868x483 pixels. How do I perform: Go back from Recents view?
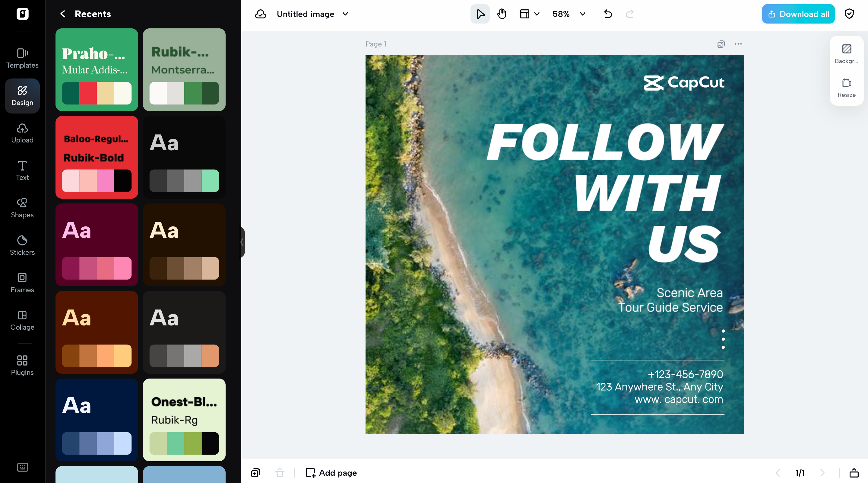(x=63, y=14)
